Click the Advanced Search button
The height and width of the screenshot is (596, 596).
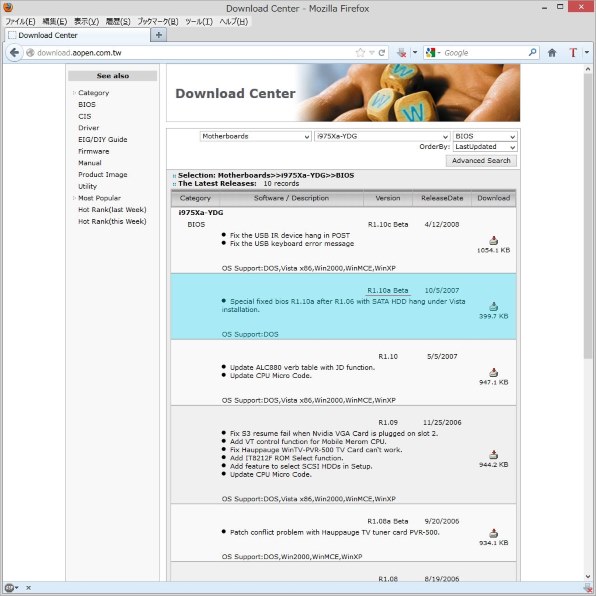pos(481,160)
